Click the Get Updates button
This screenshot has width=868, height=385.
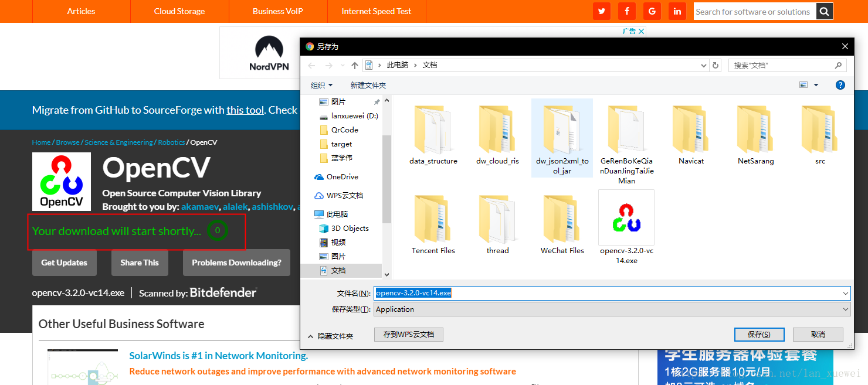65,263
